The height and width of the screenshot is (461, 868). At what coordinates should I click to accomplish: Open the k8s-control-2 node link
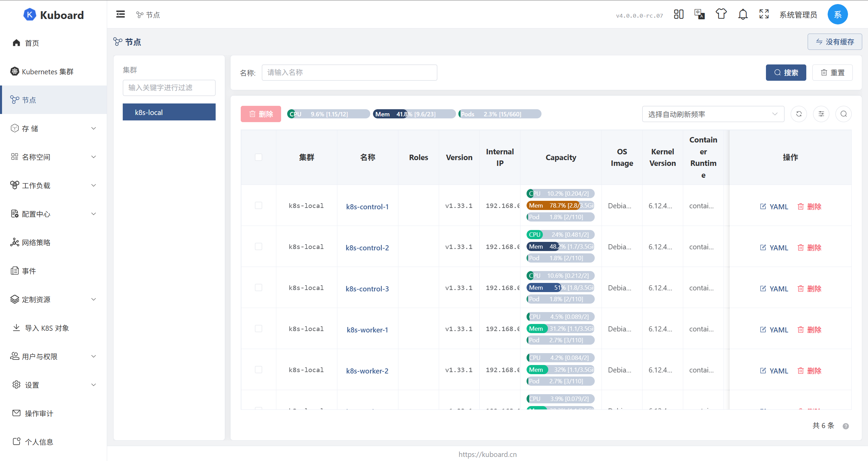click(367, 248)
